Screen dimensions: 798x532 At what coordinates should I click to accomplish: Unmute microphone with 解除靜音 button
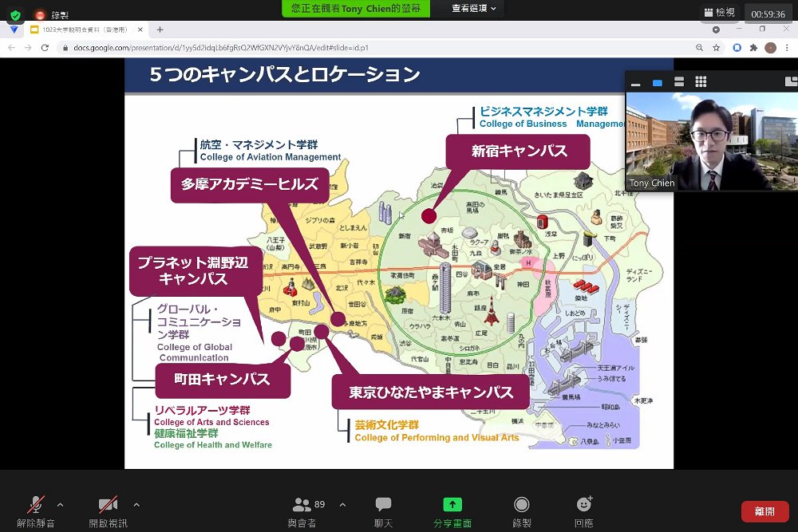(x=36, y=511)
